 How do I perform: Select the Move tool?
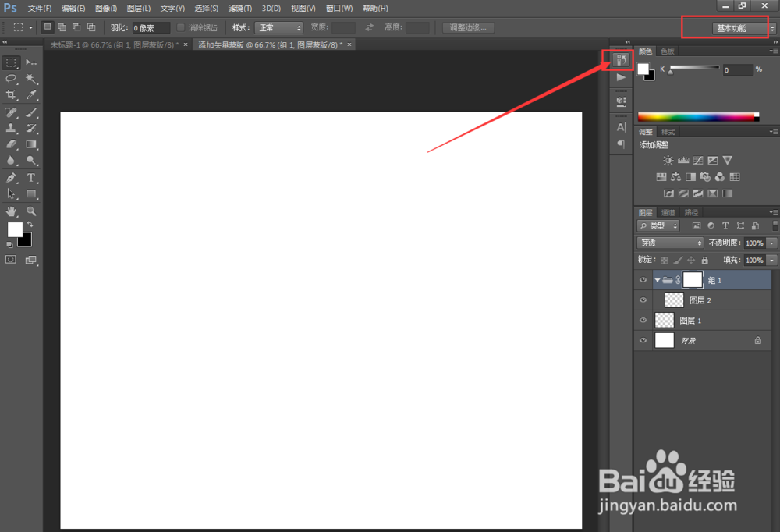click(x=31, y=62)
